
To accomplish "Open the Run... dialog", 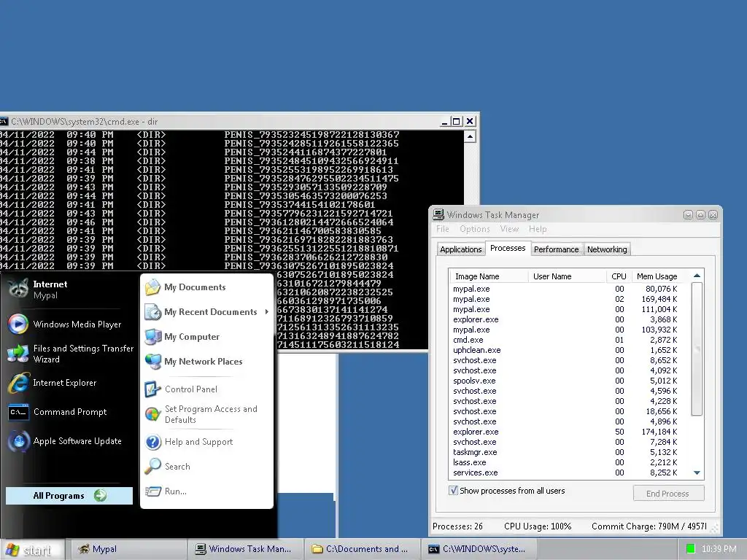I will tap(166, 491).
